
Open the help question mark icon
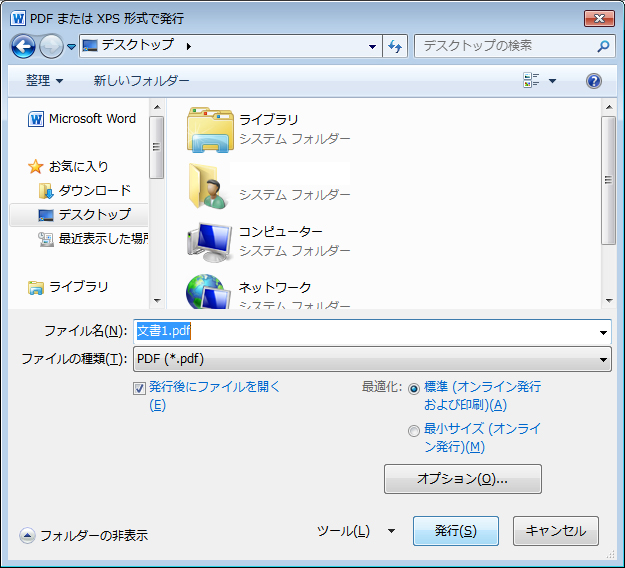[x=594, y=80]
